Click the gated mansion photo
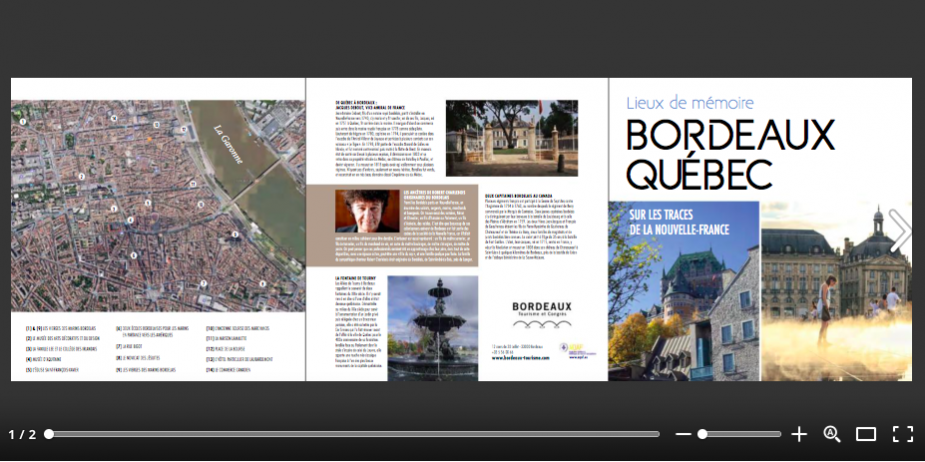 tap(511, 138)
